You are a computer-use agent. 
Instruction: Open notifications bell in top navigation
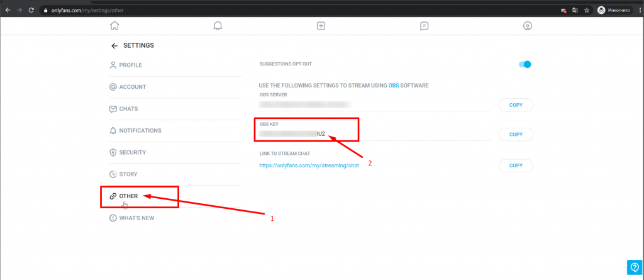[218, 26]
